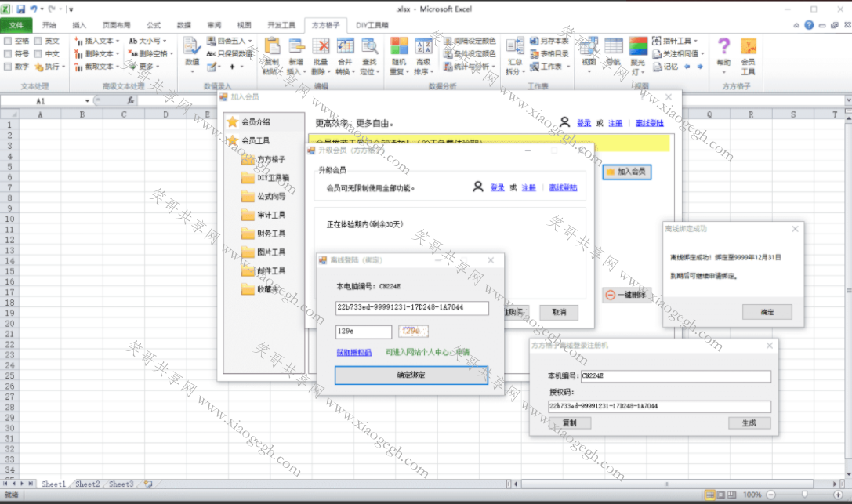Click the 批量删除 icon with red X
The image size is (852, 504).
click(x=321, y=47)
